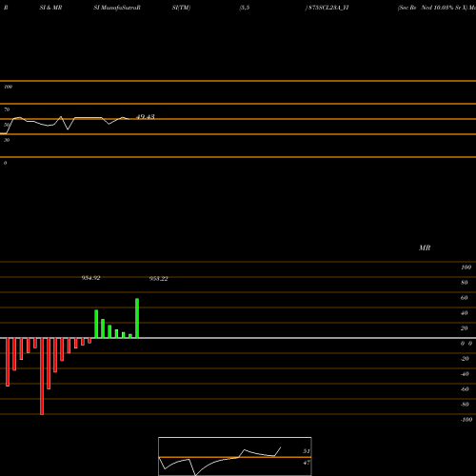Click the MR axis label 20
Viewport: 476px width, 476px height.
pyautogui.click(x=465, y=328)
